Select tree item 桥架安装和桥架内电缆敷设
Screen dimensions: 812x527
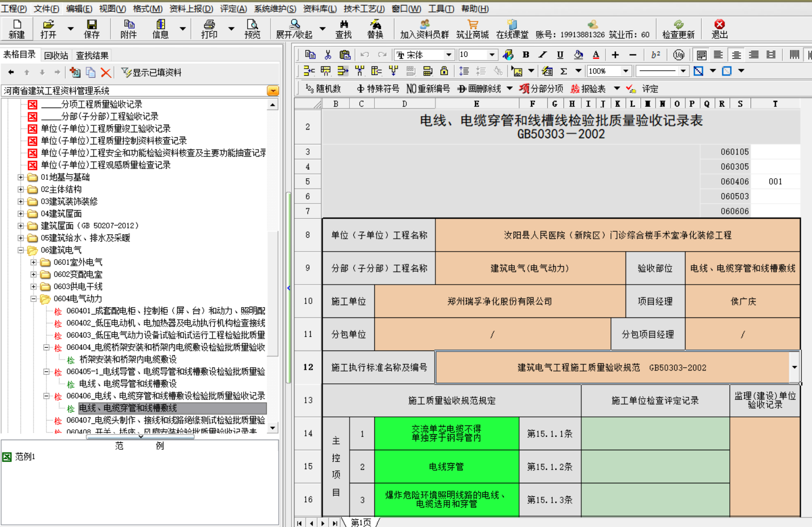point(128,359)
